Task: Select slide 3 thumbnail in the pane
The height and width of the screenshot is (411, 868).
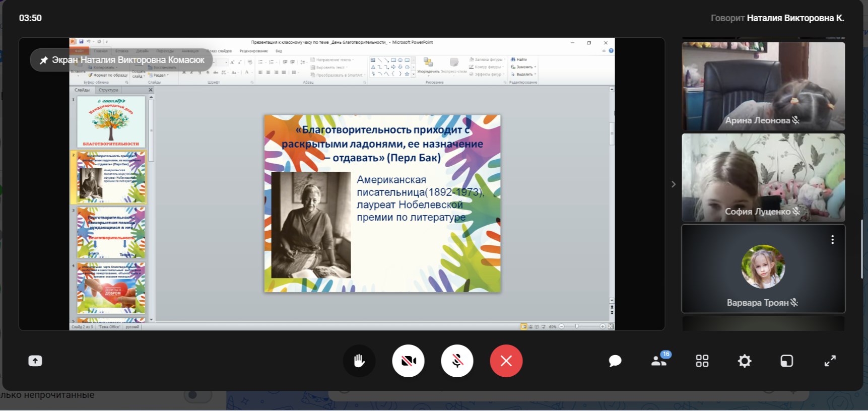Action: coord(111,233)
